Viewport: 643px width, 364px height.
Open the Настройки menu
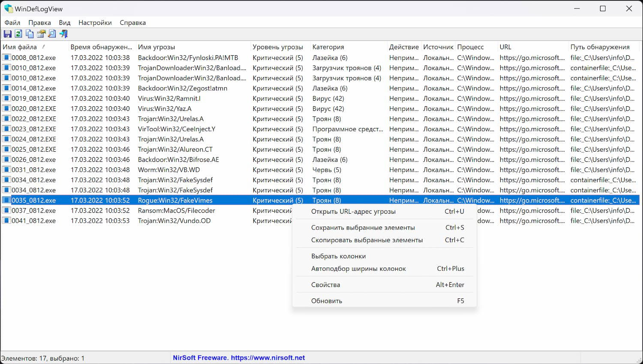pos(95,23)
